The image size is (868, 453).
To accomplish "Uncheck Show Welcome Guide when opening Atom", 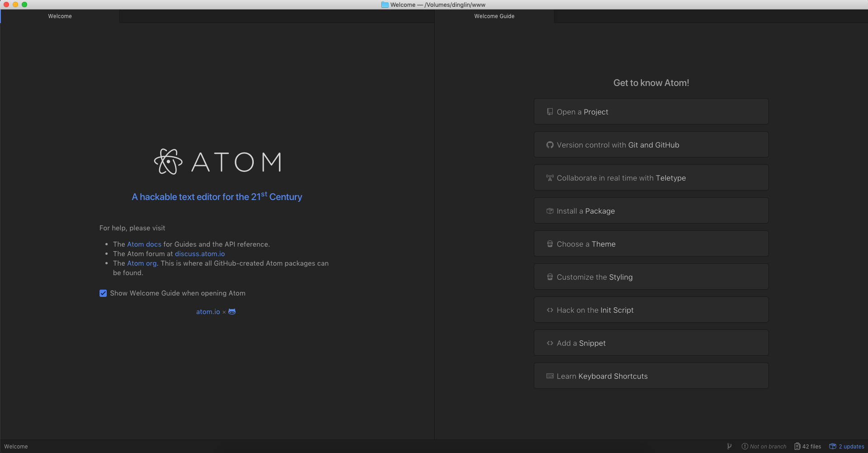I will click(103, 293).
